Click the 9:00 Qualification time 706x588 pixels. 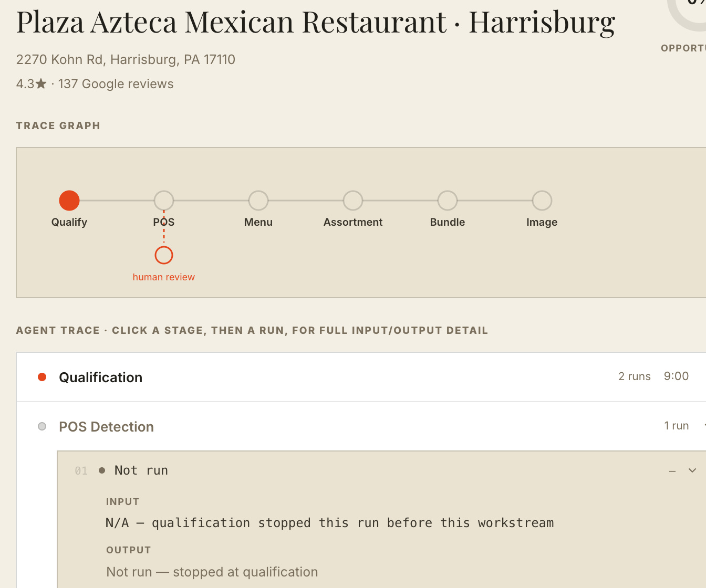coord(676,376)
